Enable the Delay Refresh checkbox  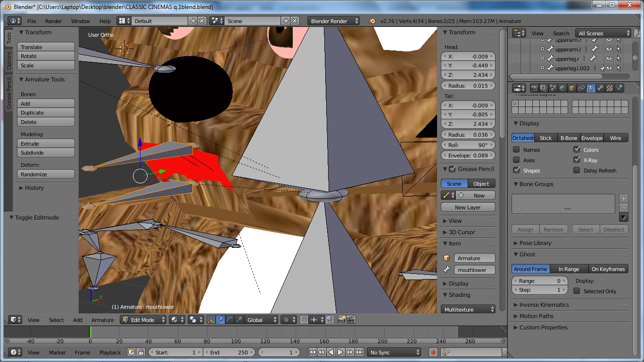pos(577,170)
